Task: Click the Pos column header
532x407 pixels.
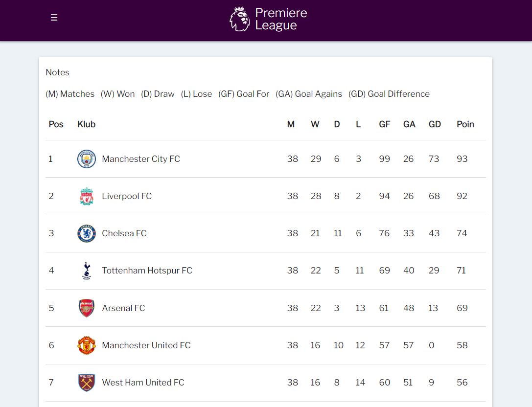Action: point(56,124)
